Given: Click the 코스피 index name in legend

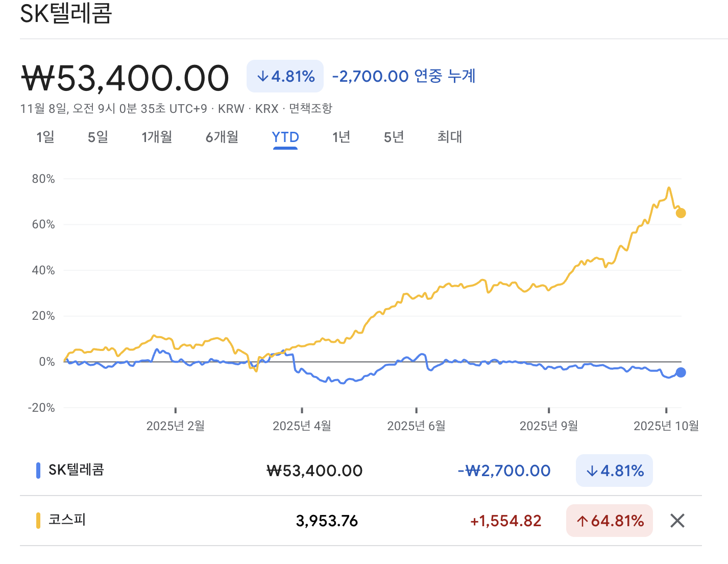Looking at the screenshot, I should [67, 520].
